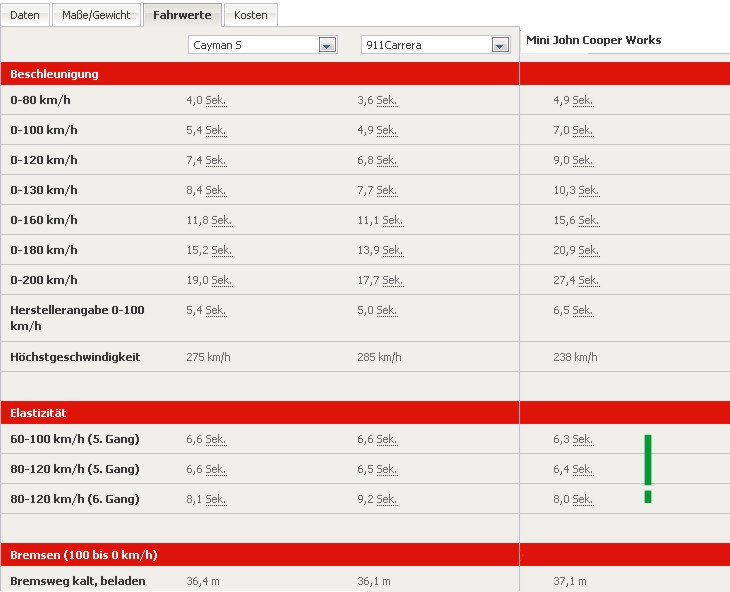Screen dimensions: 730x592
Task: Open the 911Carrera model dropdown
Action: (x=500, y=45)
